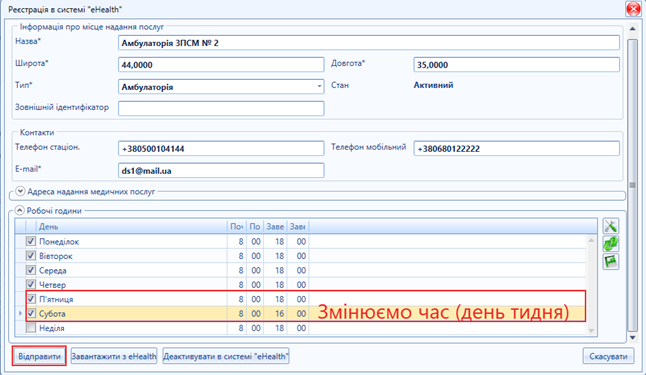The height and width of the screenshot is (375, 646).
Task: Click the Телефон стаціон. field
Action: pos(221,149)
